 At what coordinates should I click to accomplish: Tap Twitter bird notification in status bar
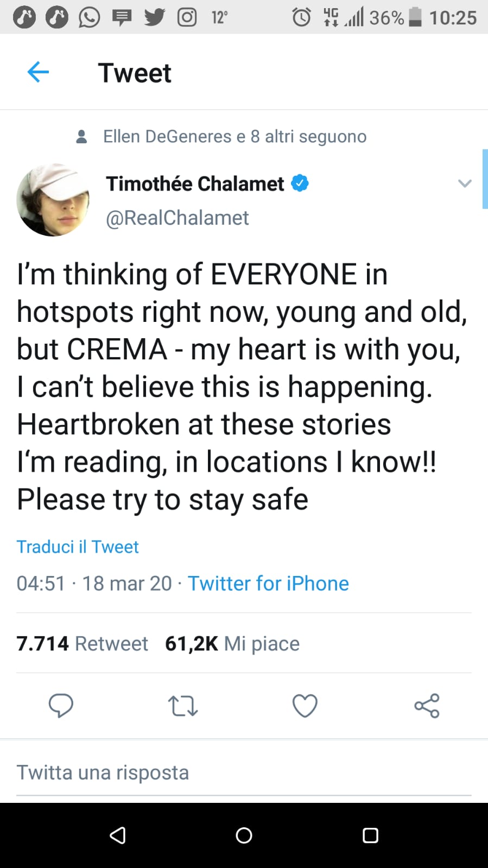(155, 17)
